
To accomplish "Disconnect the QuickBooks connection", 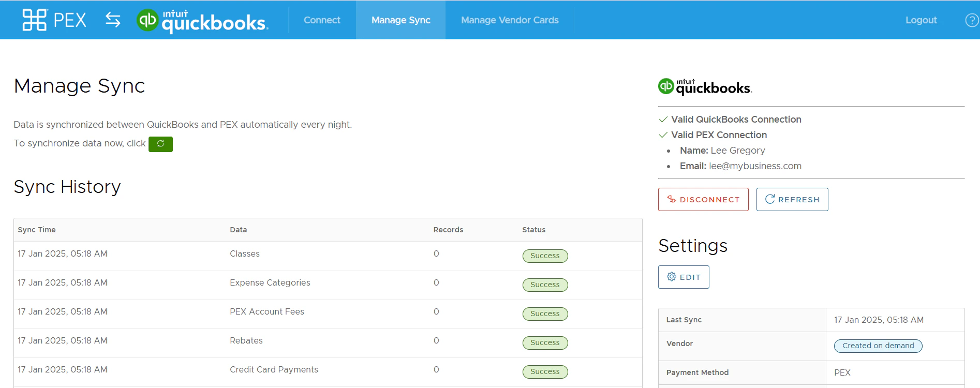I will 703,200.
